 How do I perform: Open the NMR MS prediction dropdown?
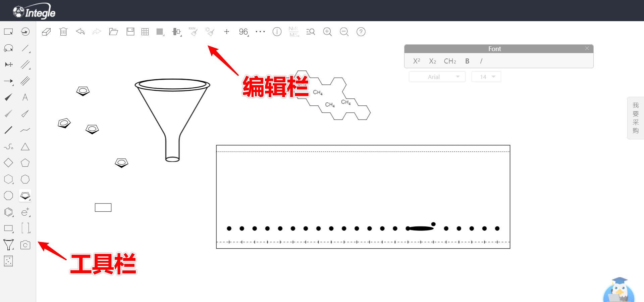click(294, 32)
